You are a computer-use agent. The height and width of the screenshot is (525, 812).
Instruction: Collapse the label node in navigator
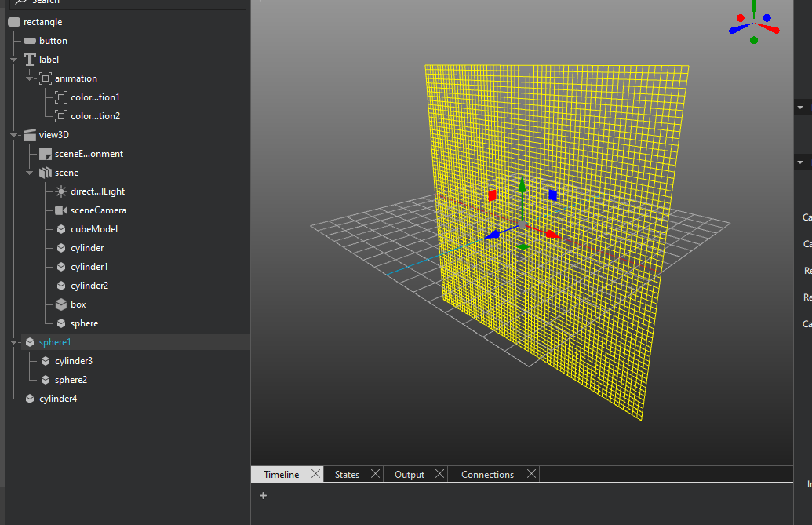pyautogui.click(x=14, y=60)
